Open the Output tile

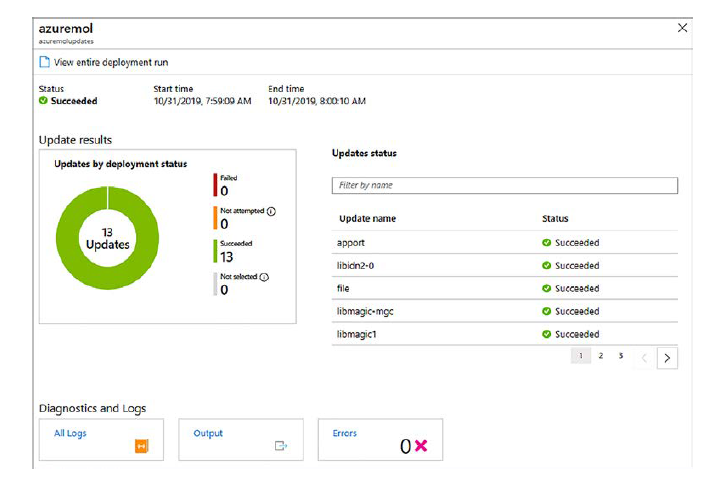tap(240, 439)
